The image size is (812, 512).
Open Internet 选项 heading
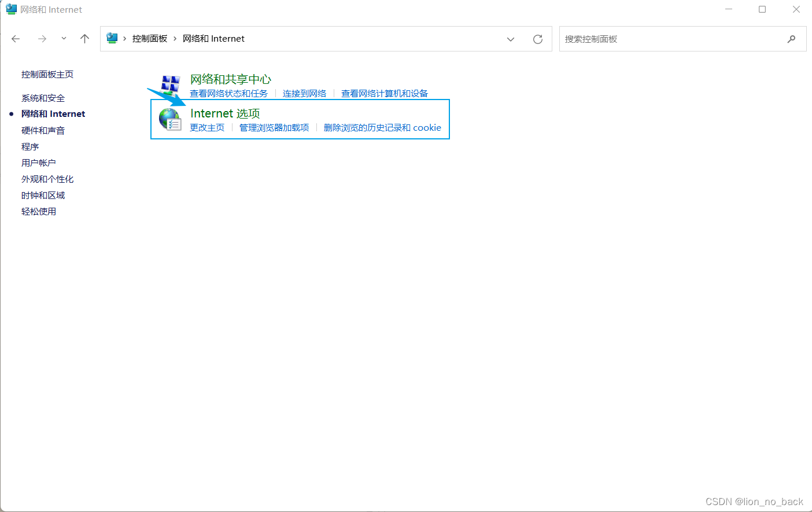pyautogui.click(x=225, y=113)
